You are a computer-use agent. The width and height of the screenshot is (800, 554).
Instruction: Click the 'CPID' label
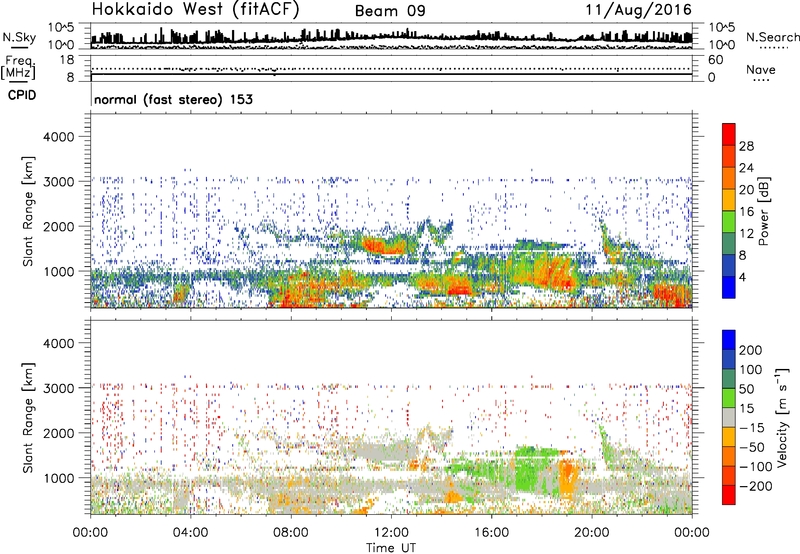[22, 95]
